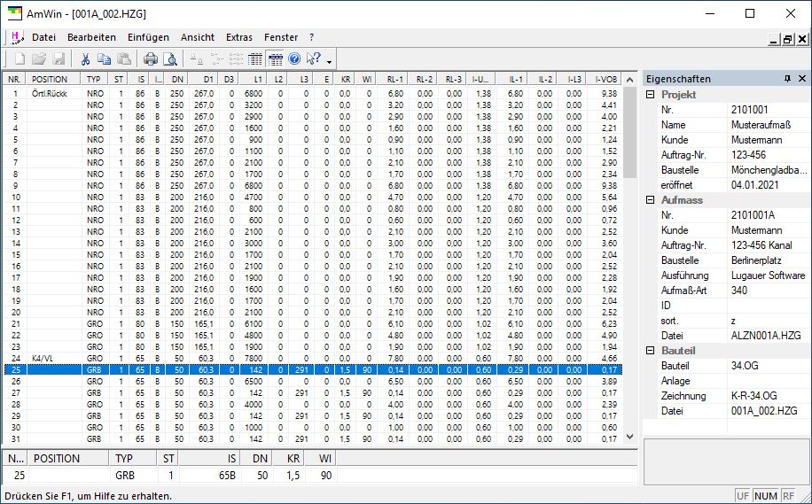Click the Open file folder icon
The image size is (812, 504).
[39, 59]
